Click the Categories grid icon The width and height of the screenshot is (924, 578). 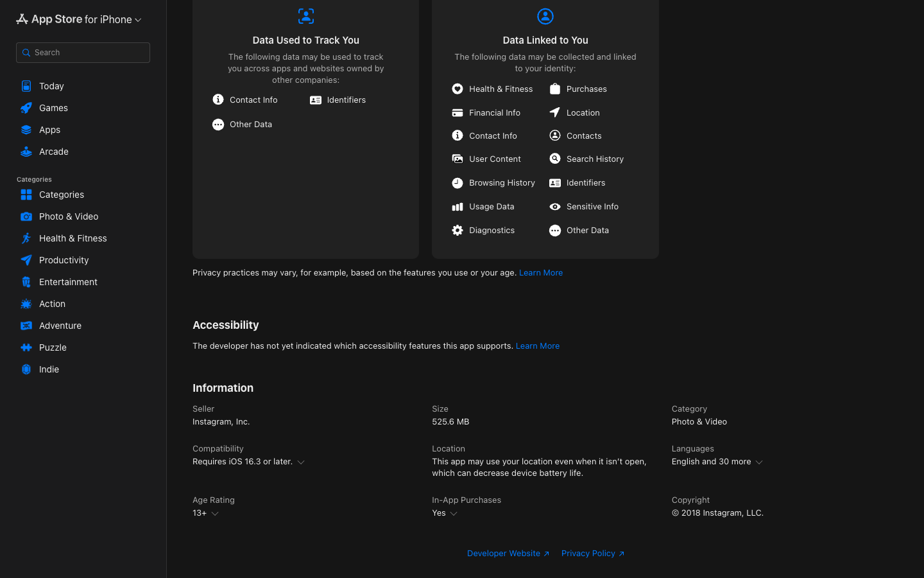(26, 195)
